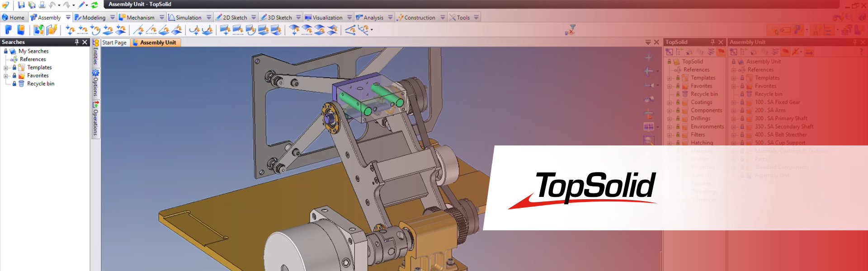The width and height of the screenshot is (868, 271).
Task: Click the Undo arrow icon
Action: 52,5
